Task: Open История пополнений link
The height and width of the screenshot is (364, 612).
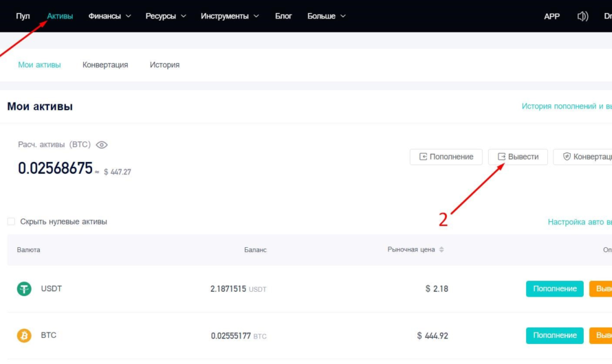Action: point(567,106)
